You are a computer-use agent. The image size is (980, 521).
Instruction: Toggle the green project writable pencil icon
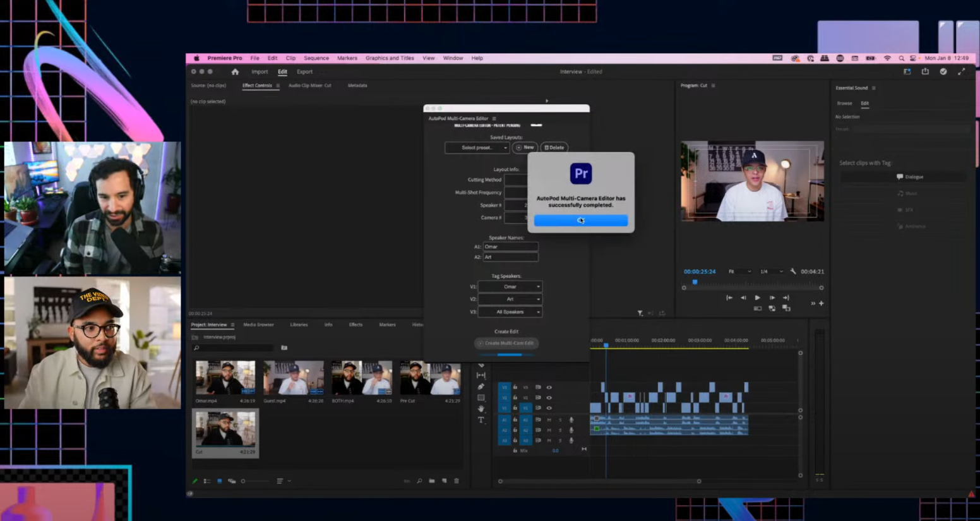pos(194,481)
